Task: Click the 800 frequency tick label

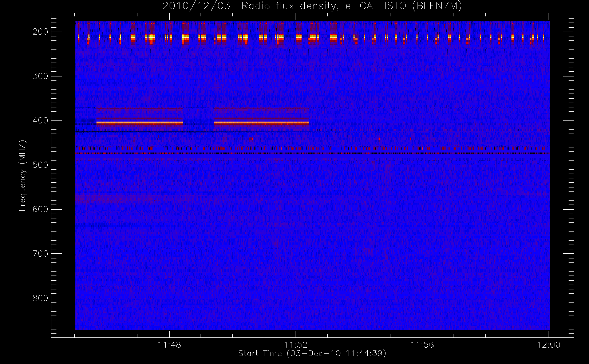Action: [40, 298]
